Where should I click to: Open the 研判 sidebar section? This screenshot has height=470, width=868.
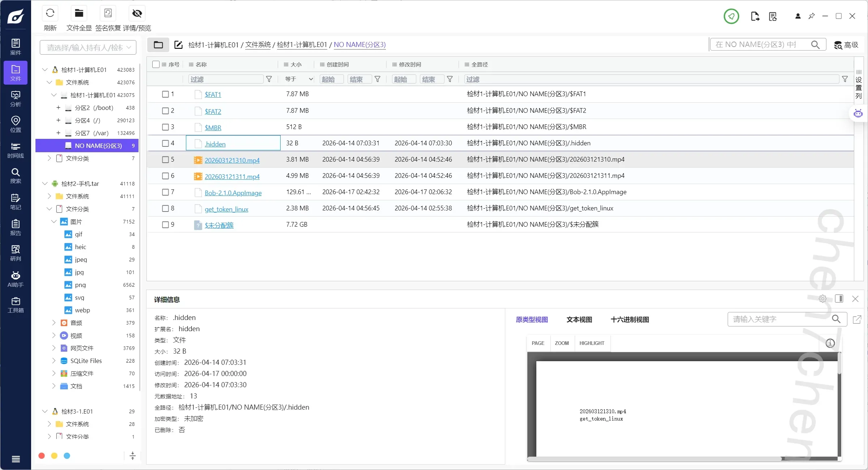pyautogui.click(x=16, y=253)
